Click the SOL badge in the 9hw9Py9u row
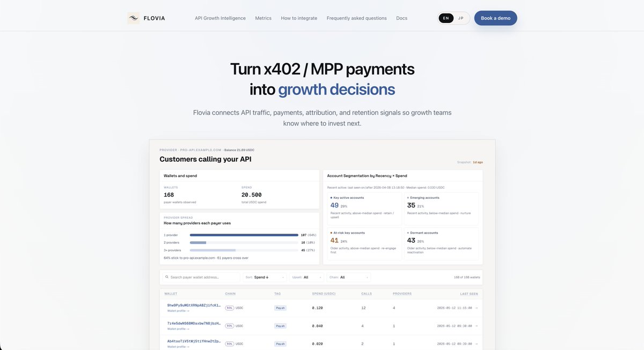The image size is (644, 350). coord(230,308)
